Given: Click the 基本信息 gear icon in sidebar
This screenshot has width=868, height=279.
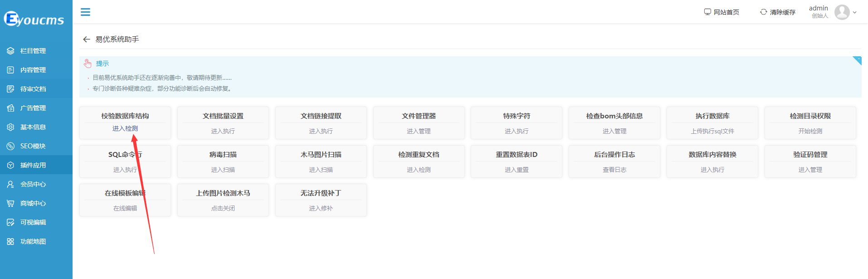Looking at the screenshot, I should [10, 127].
